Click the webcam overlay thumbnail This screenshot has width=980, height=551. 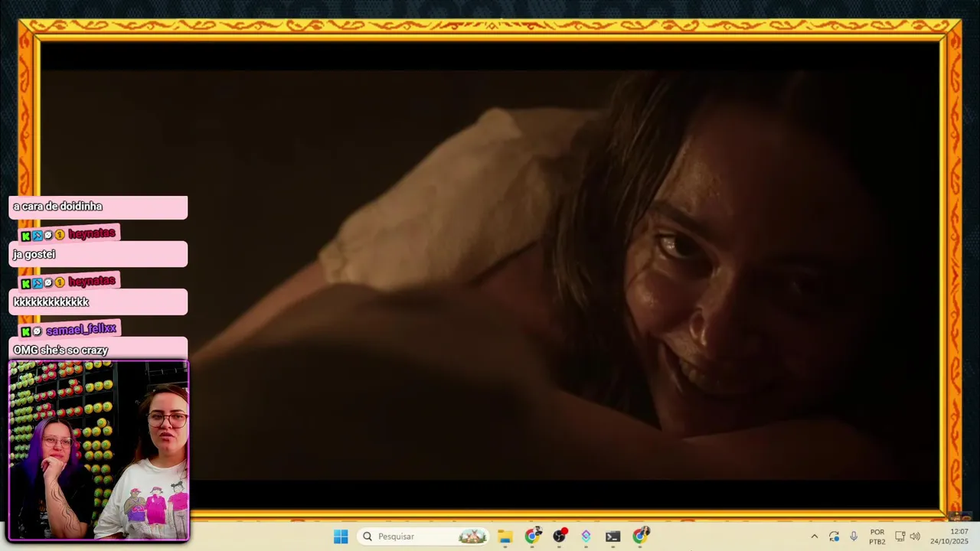point(99,451)
